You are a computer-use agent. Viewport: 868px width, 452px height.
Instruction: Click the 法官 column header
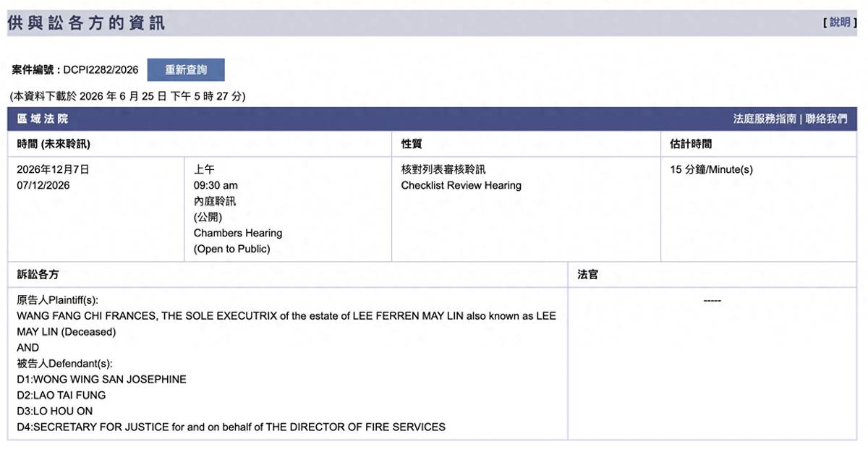[587, 274]
